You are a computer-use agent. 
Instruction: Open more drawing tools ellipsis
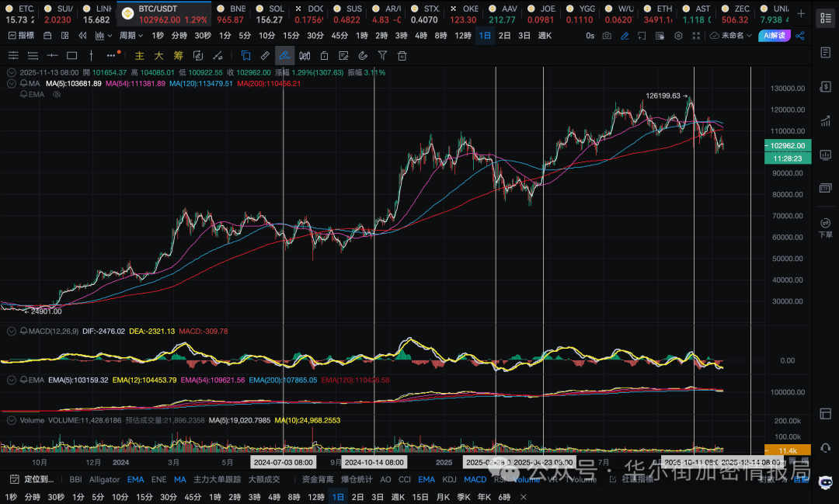pos(111,56)
